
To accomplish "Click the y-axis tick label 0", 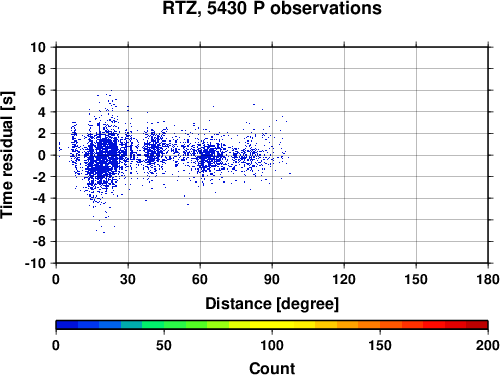I will pos(42,155).
